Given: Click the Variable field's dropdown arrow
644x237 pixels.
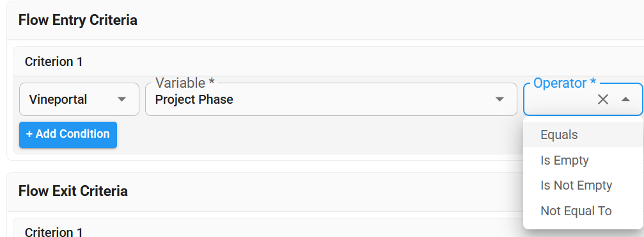Looking at the screenshot, I should point(499,99).
